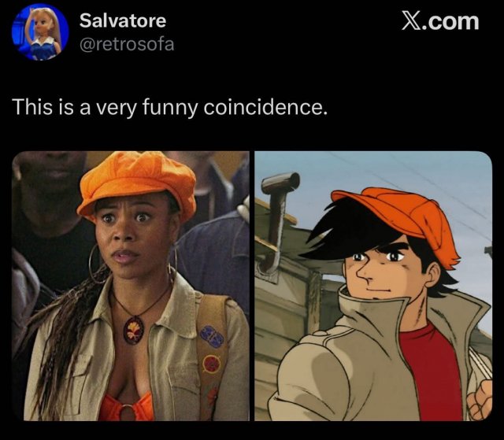Screen dimensions: 504x440
Task: Click the display name Salvatore
Action: [x=123, y=20]
